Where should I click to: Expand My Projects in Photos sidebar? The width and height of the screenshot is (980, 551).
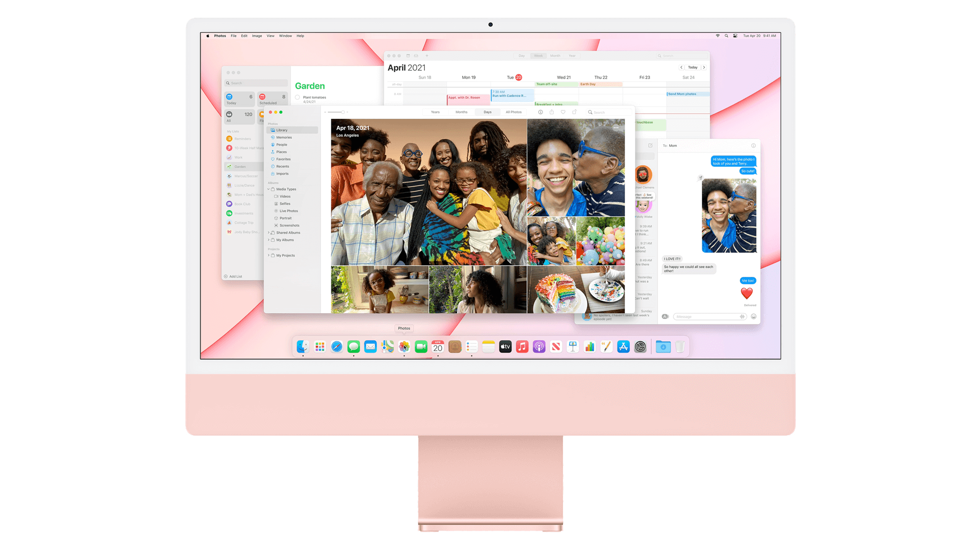pos(268,256)
